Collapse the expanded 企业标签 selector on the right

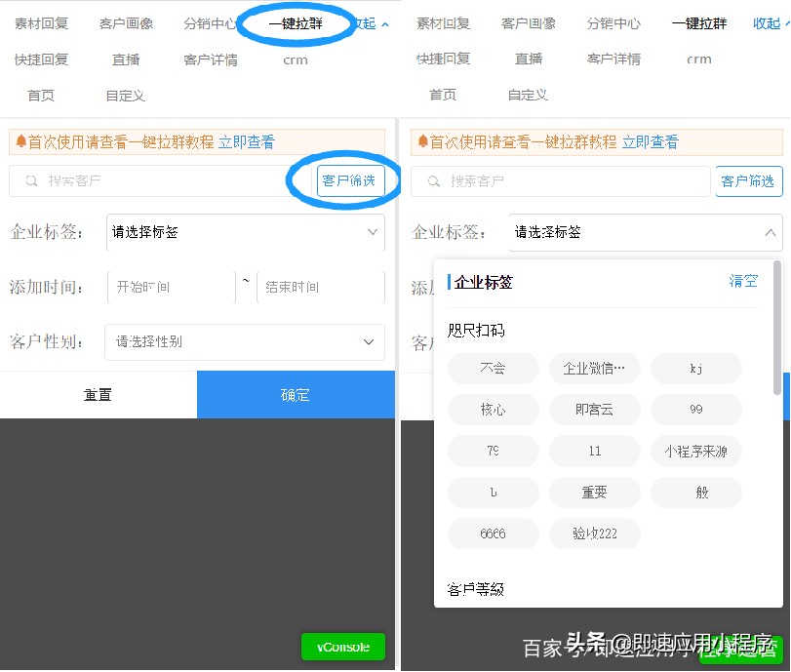(771, 233)
